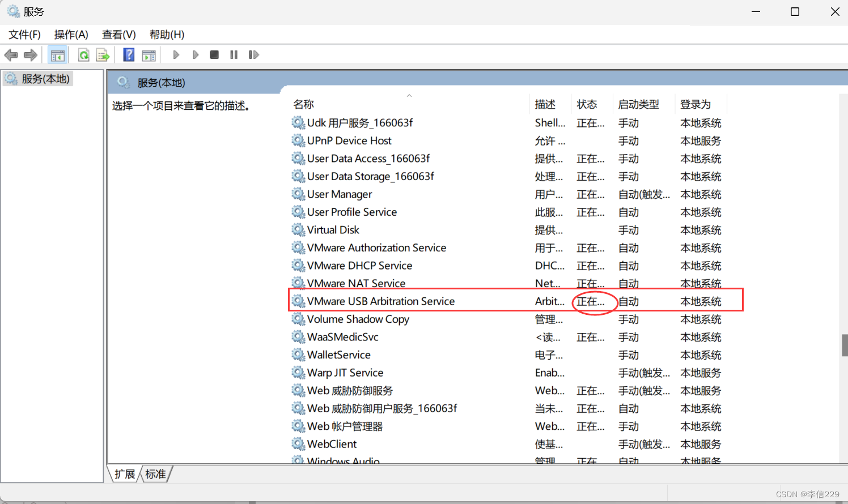Select the VMware NAT Service row
Viewport: 848px width, 504px height.
(356, 283)
